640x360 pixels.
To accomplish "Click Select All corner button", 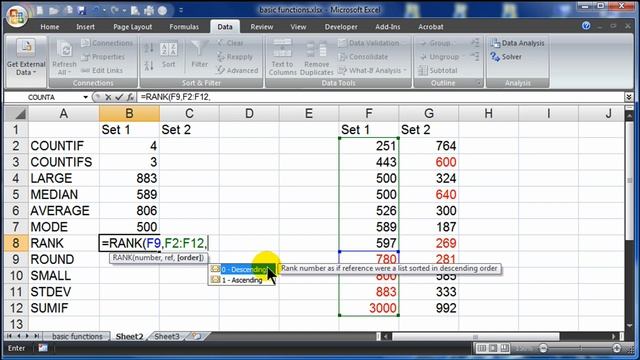I will click(16, 113).
